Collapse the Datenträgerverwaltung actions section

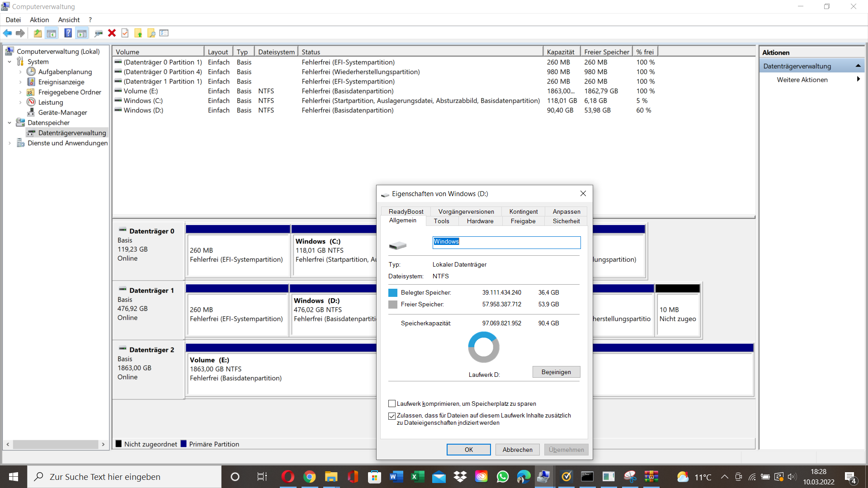[858, 66]
